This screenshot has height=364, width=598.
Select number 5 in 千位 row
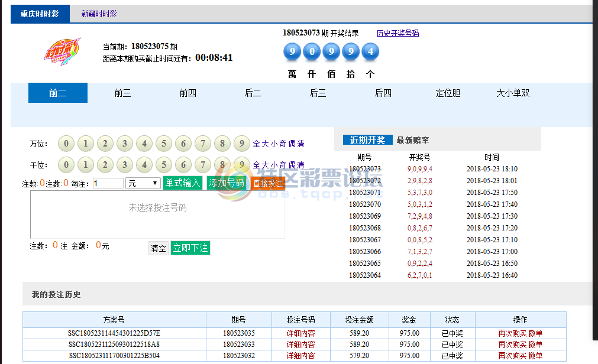164,165
